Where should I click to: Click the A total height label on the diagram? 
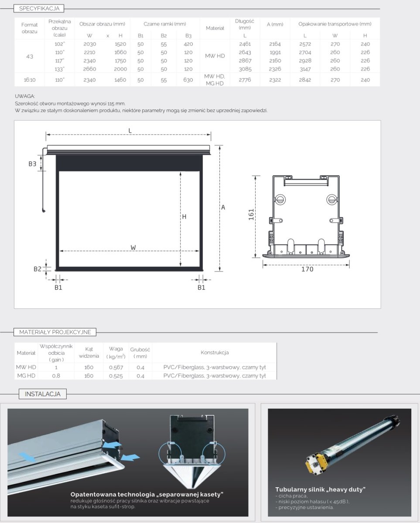(223, 207)
